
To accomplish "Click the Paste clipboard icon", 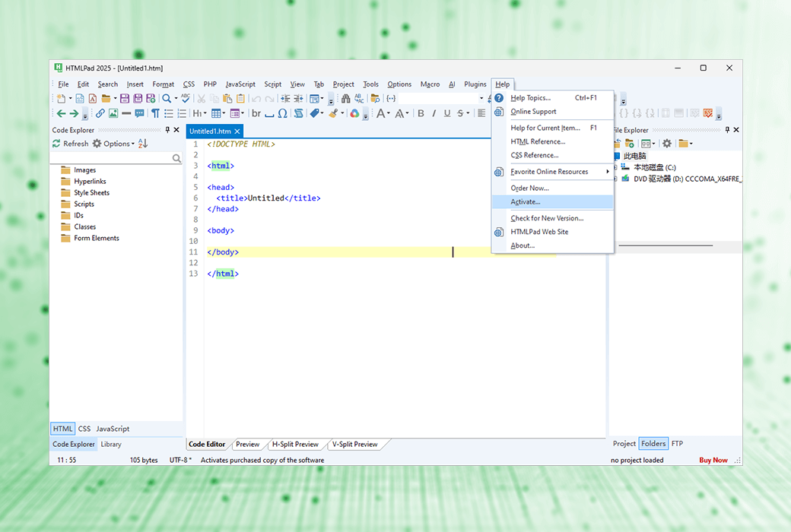I will click(x=227, y=98).
